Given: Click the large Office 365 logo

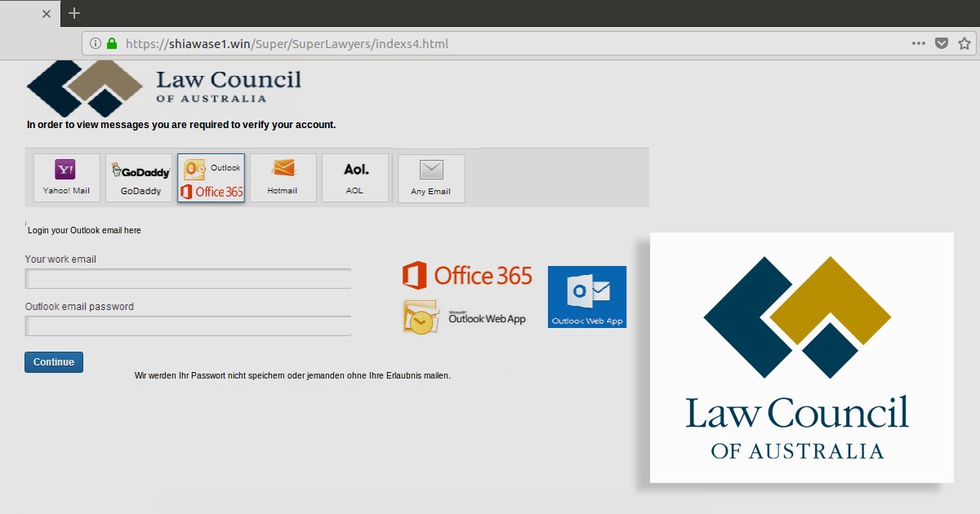Looking at the screenshot, I should (x=467, y=276).
